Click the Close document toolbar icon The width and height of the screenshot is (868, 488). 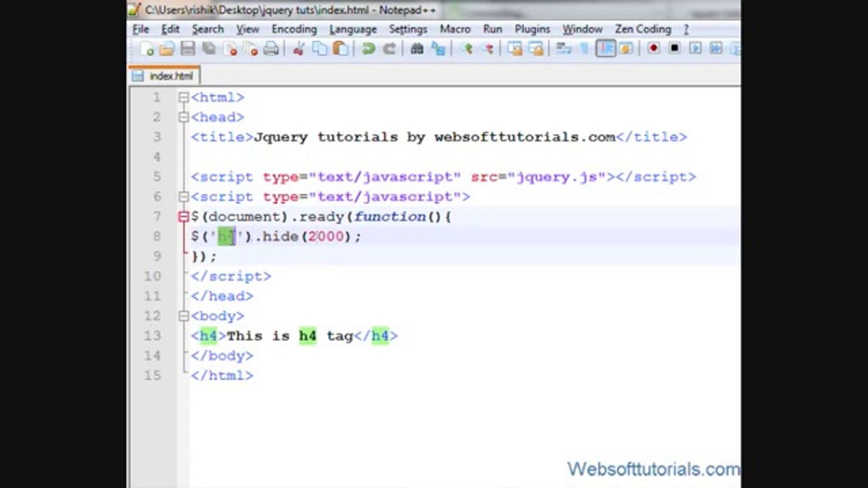coord(230,49)
